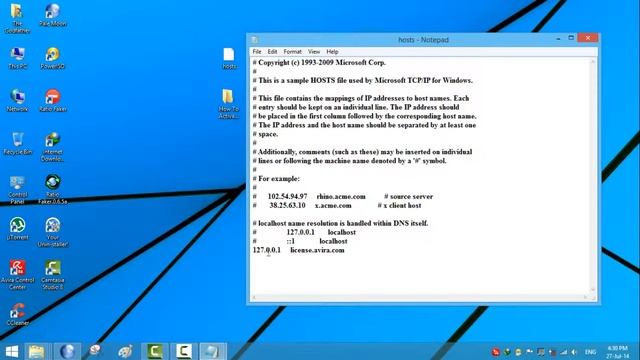Click the network signal tray icon
This screenshot has width=640, height=360.
[564, 352]
